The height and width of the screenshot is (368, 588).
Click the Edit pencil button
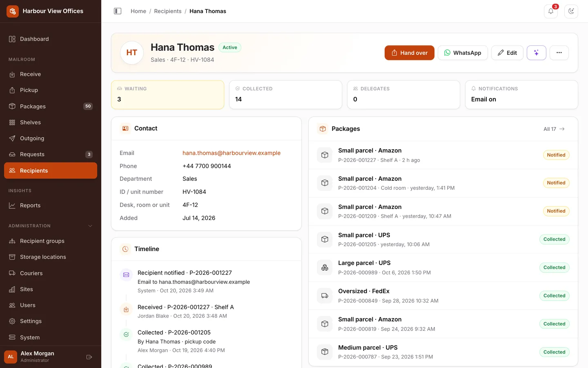coord(507,53)
